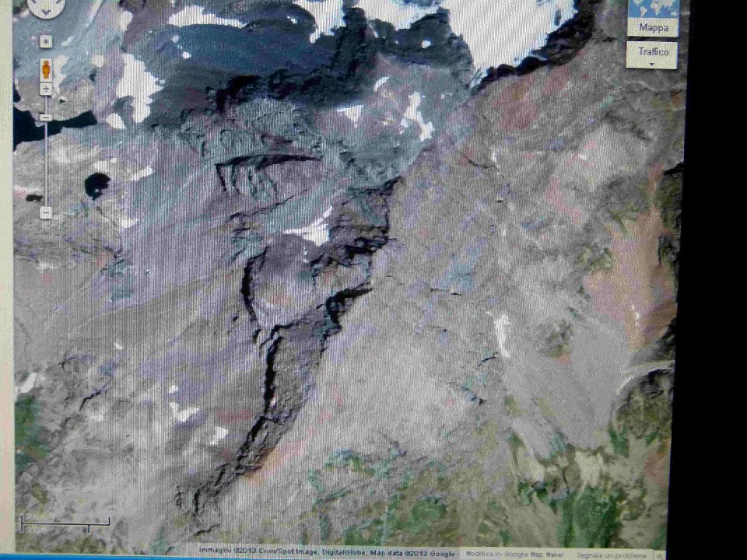Click the zoom slider track near the bottom

click(46, 195)
